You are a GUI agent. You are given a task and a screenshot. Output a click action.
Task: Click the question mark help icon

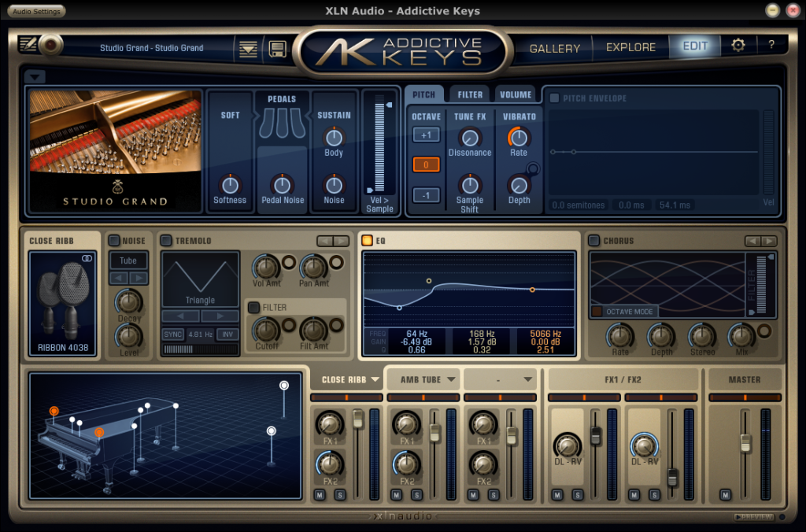pyautogui.click(x=771, y=46)
